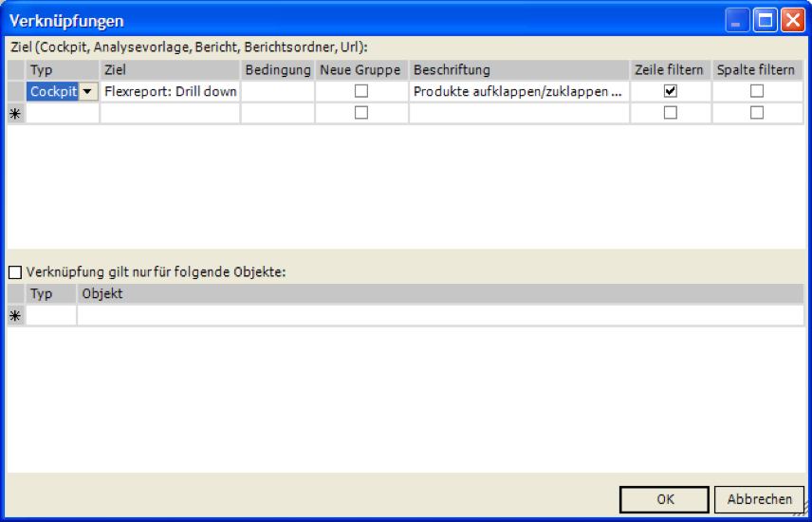Click the empty Objekt cell in the objects table

click(440, 316)
